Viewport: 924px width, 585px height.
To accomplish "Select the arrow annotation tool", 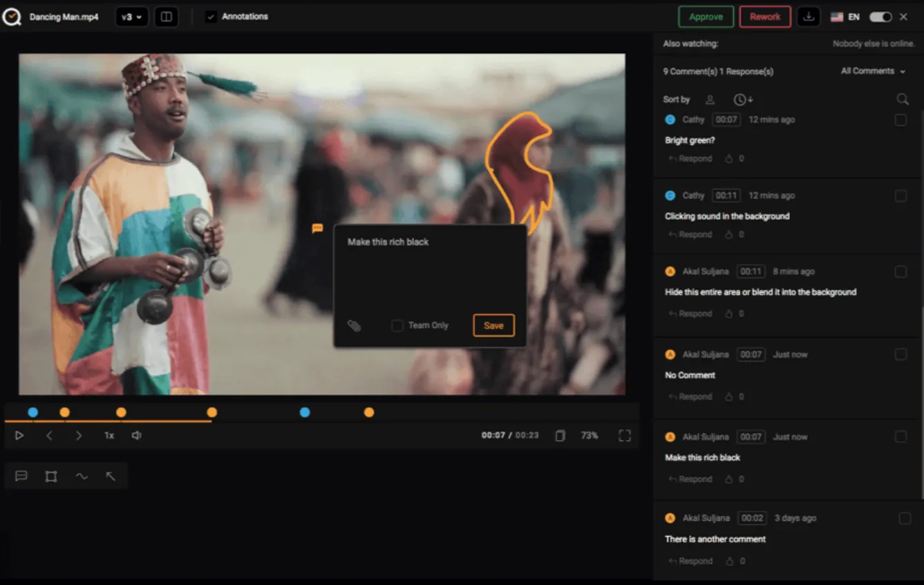I will point(111,476).
